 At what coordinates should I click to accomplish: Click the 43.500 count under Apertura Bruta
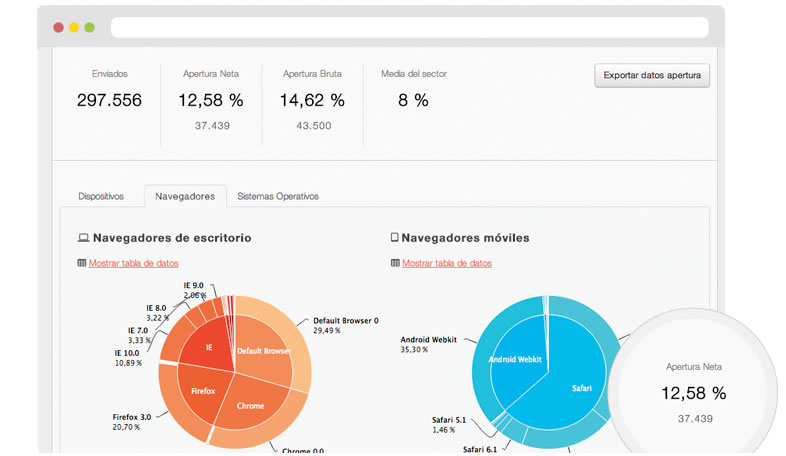click(314, 126)
